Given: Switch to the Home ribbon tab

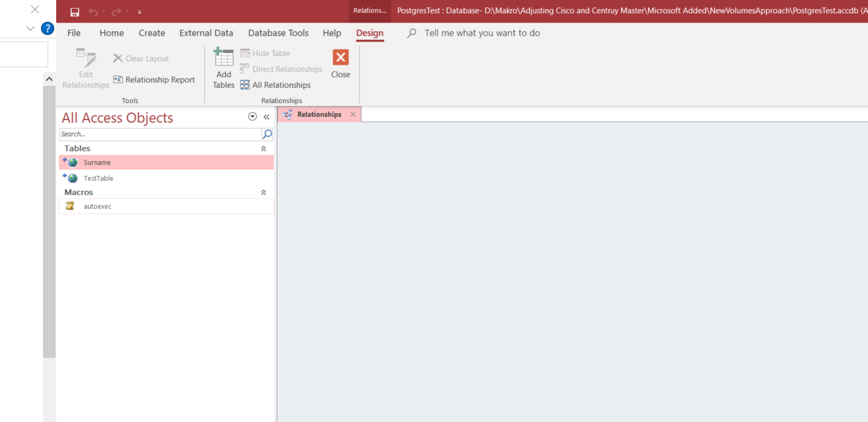Looking at the screenshot, I should (112, 33).
